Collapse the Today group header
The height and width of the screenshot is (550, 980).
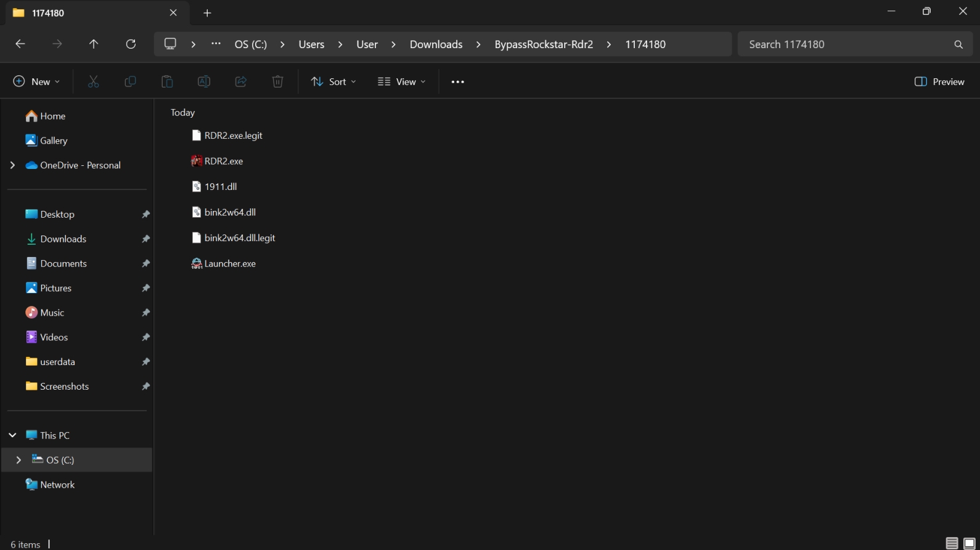(182, 112)
